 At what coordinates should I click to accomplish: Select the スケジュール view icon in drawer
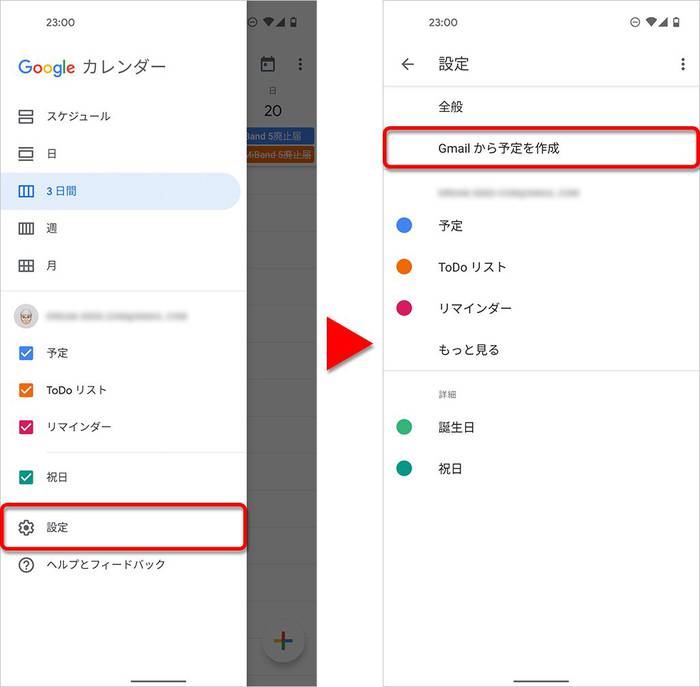coord(26,117)
